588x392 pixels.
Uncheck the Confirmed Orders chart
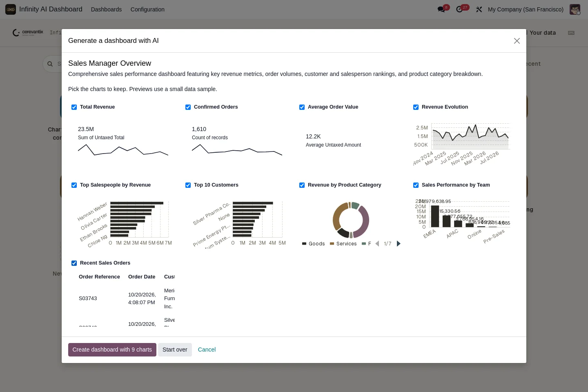[x=188, y=107]
